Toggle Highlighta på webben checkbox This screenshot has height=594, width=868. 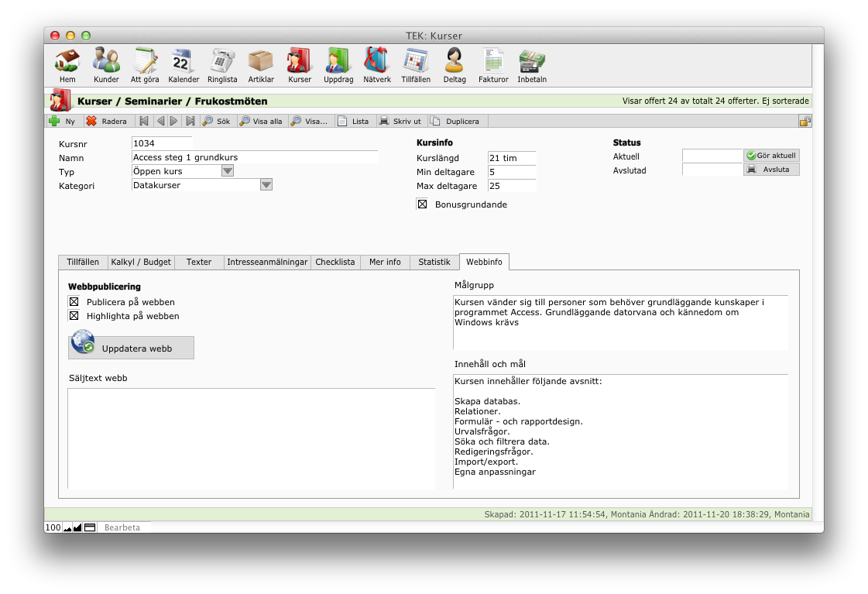tap(75, 316)
